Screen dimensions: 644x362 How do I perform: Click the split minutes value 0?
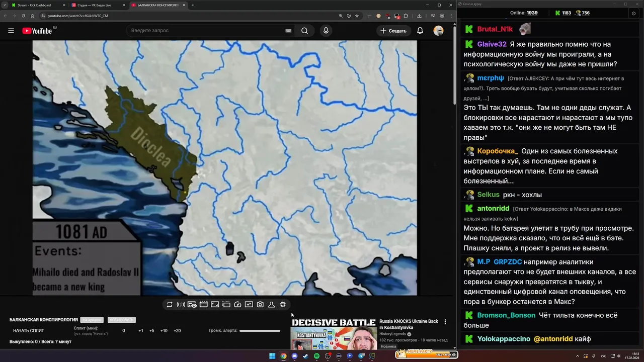(124, 331)
